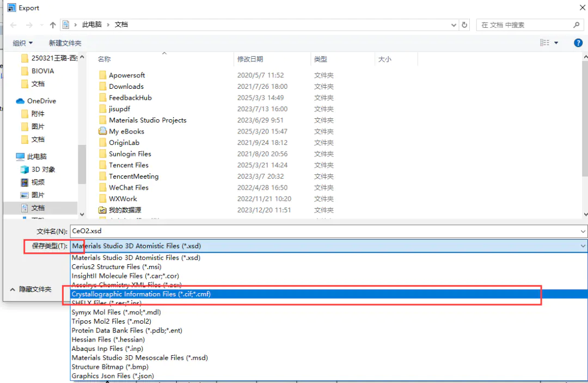Sort by 类型 column header
This screenshot has width=588, height=383.
coord(321,59)
